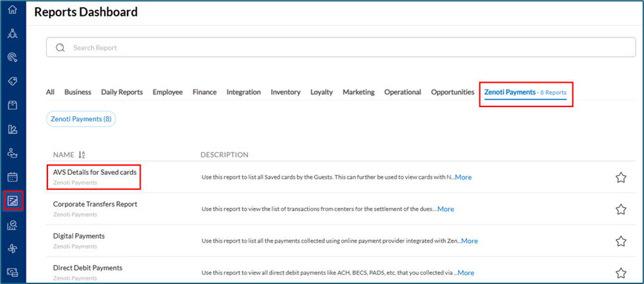Image resolution: width=644 pixels, height=284 pixels.
Task: Expand More on Direct Debit Payments description
Action: click(466, 273)
